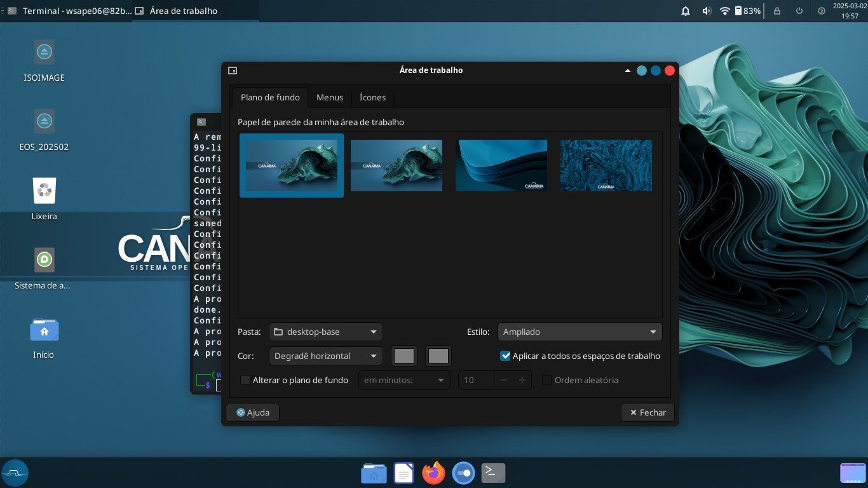The height and width of the screenshot is (488, 868).
Task: Click the power off icon in the top panel
Action: tap(799, 11)
